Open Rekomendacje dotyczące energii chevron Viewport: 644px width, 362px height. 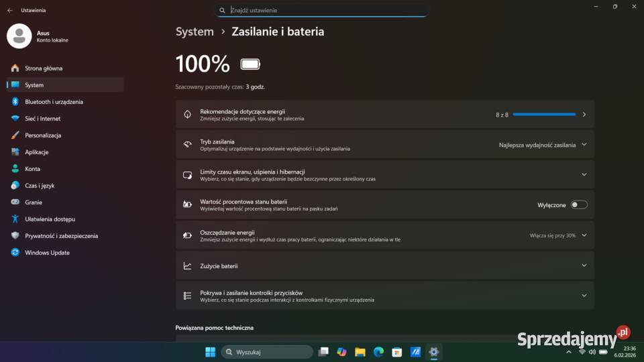pos(584,115)
